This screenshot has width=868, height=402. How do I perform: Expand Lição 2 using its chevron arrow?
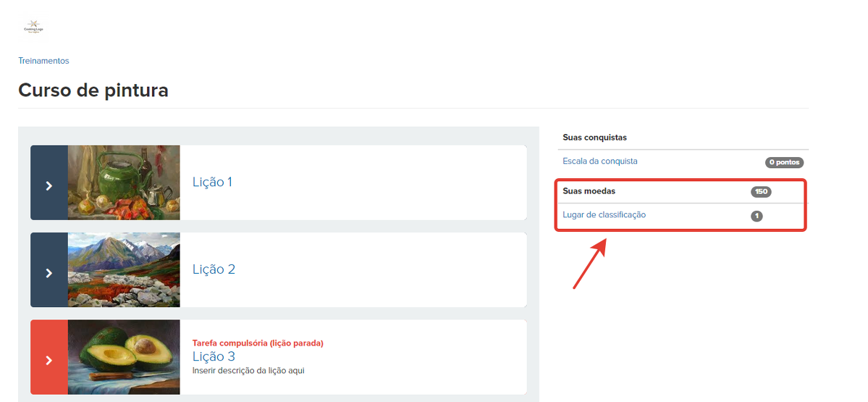pos(49,273)
